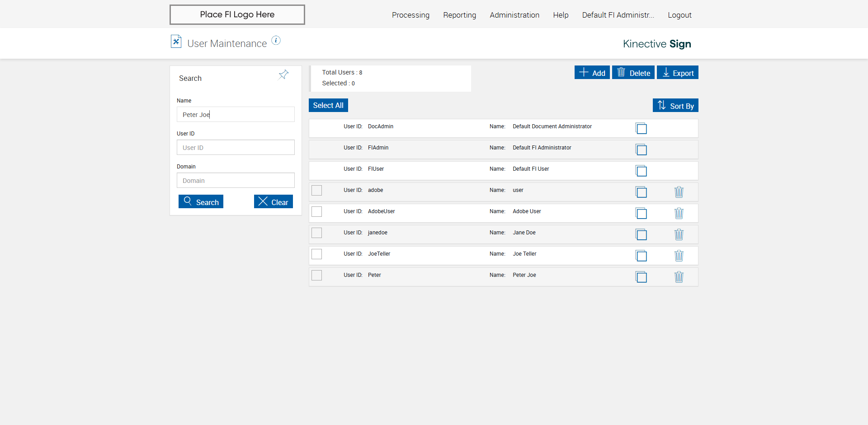The height and width of the screenshot is (425, 868).
Task: Open copy icon for DocAdmin row
Action: click(641, 128)
